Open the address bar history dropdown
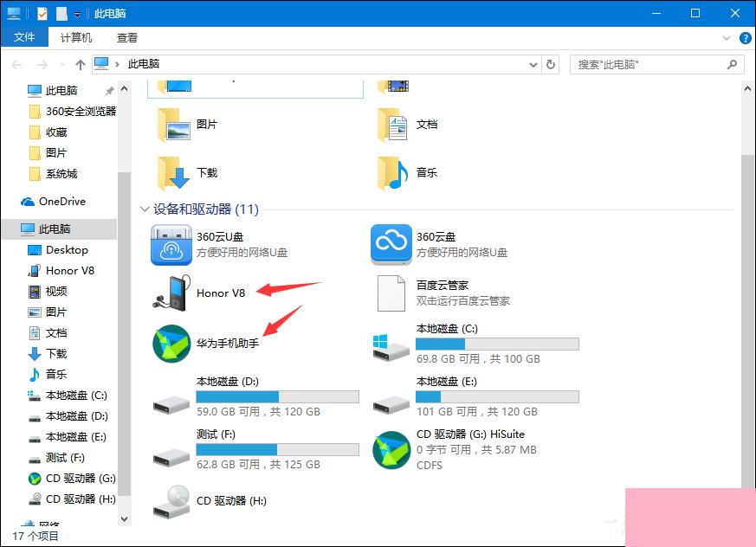The image size is (756, 547). (533, 65)
